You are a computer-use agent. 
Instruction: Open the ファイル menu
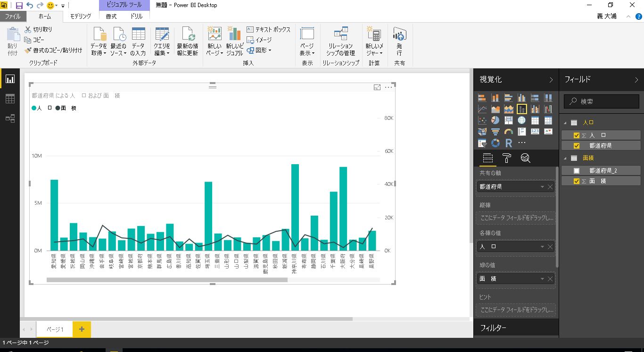tap(13, 17)
